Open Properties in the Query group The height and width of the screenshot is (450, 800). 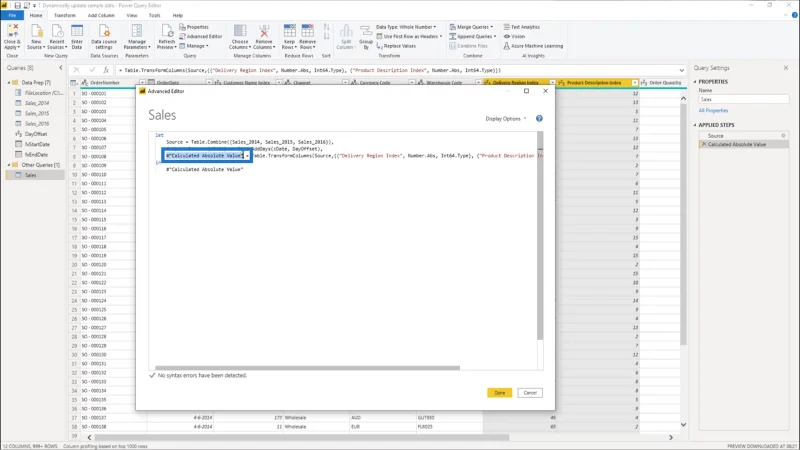[194, 27]
